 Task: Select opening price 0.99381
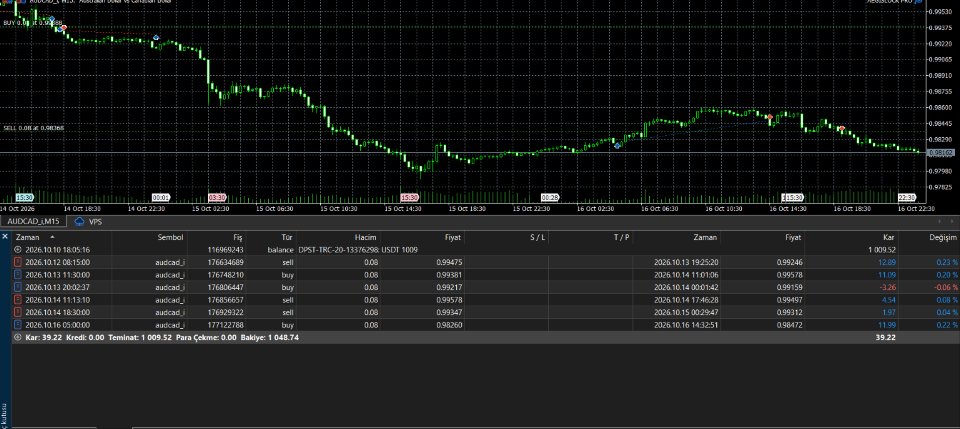[449, 275]
